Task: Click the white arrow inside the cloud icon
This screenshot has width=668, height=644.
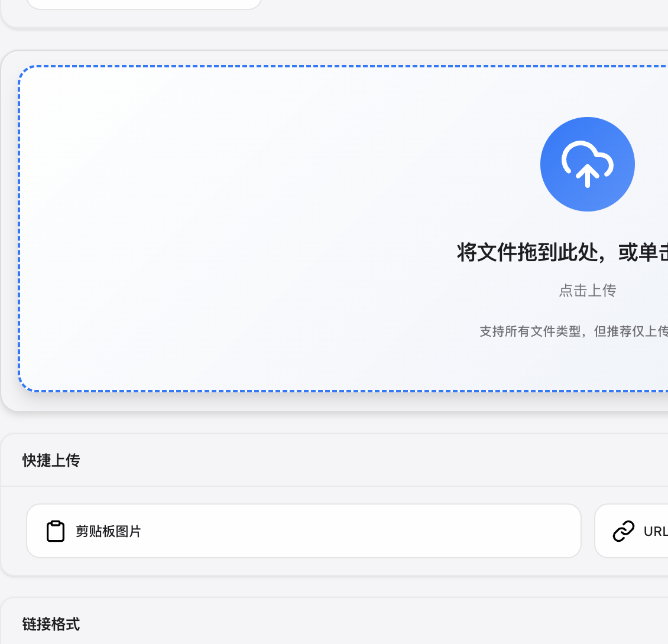Action: point(587,175)
